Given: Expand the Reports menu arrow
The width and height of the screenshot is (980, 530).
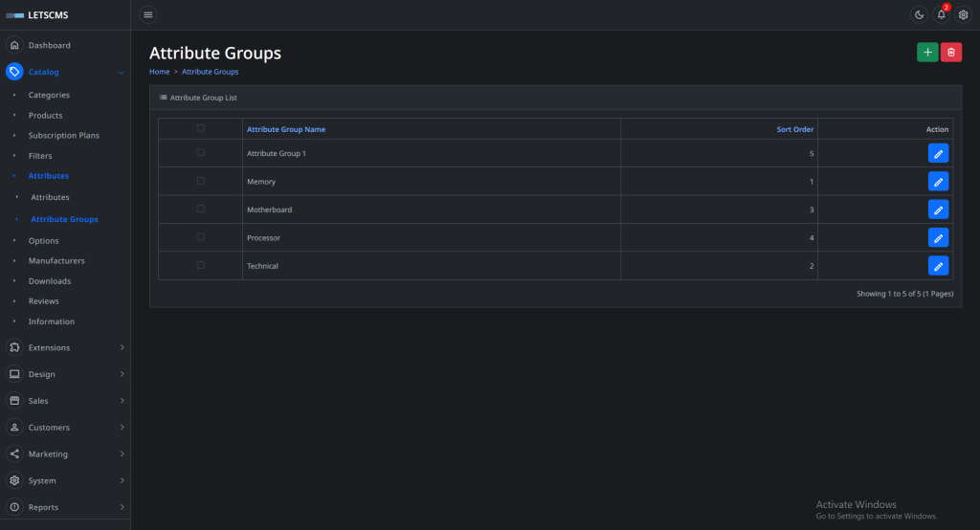Looking at the screenshot, I should pyautogui.click(x=122, y=507).
